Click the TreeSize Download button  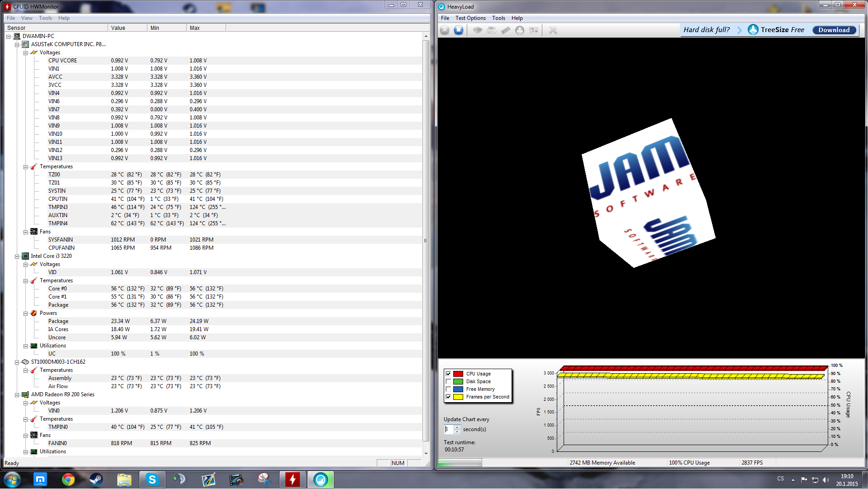click(x=834, y=30)
